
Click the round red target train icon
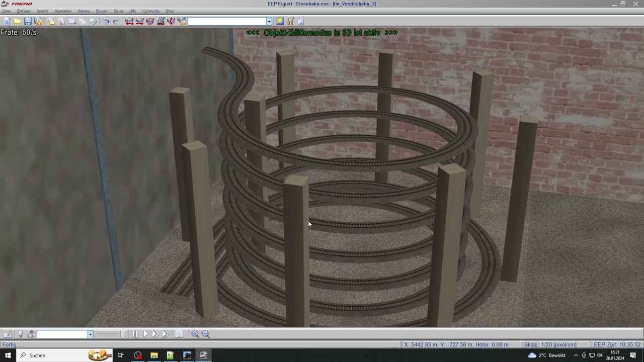tap(150, 21)
